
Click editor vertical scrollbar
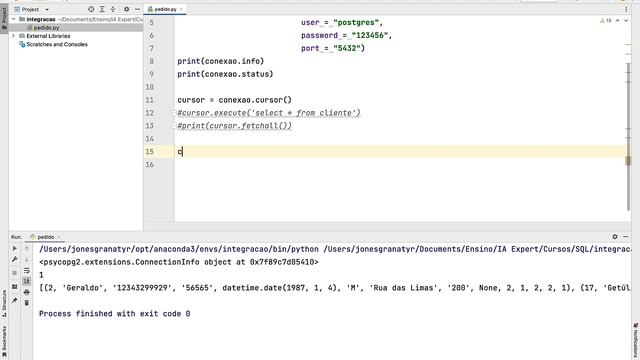(628, 137)
